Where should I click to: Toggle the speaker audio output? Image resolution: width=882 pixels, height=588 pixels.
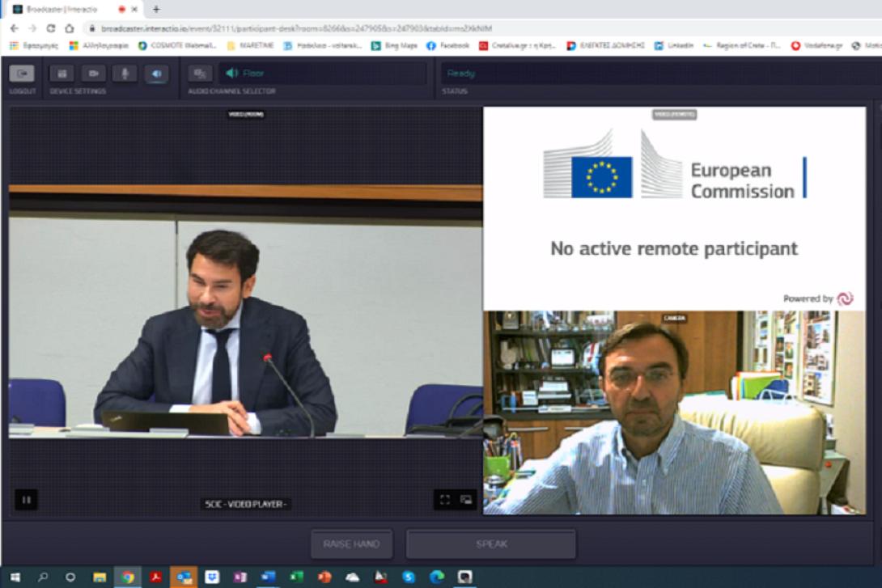click(x=156, y=74)
